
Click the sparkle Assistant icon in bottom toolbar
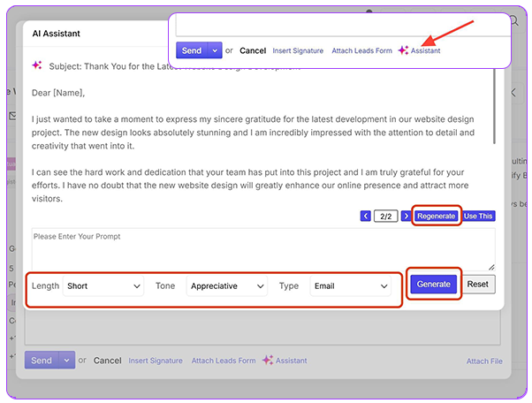pos(267,361)
